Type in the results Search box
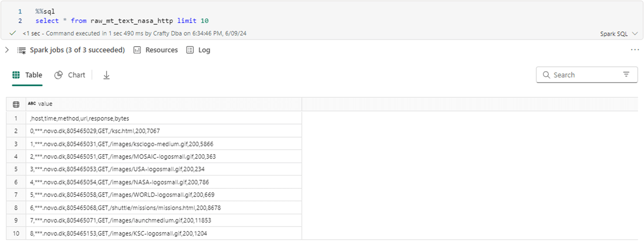This screenshot has width=644, height=241. click(x=585, y=75)
